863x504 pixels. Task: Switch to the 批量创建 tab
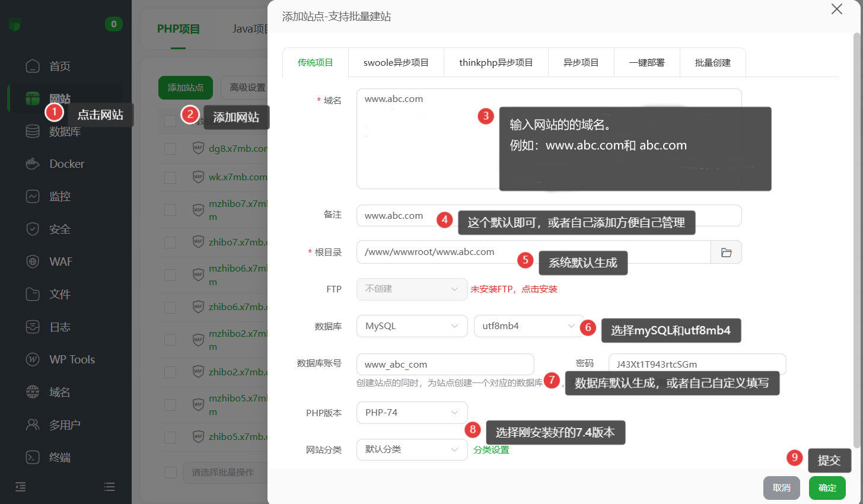click(x=712, y=63)
